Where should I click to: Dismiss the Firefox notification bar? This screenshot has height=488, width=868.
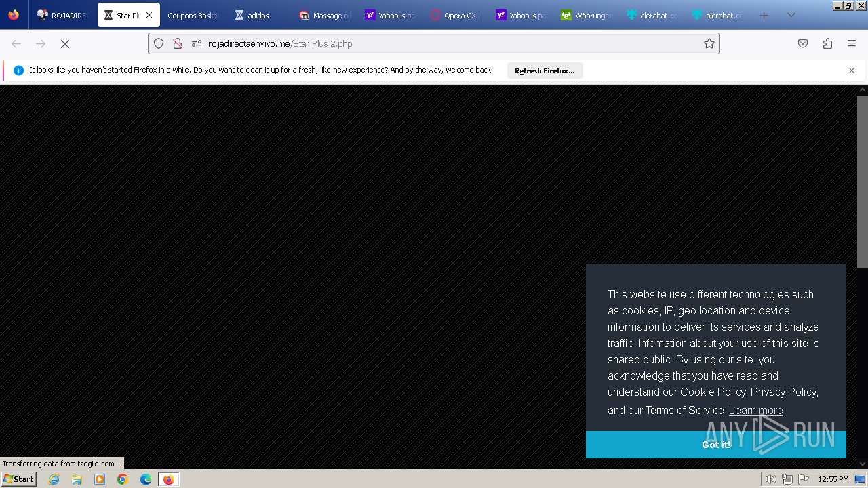[852, 70]
